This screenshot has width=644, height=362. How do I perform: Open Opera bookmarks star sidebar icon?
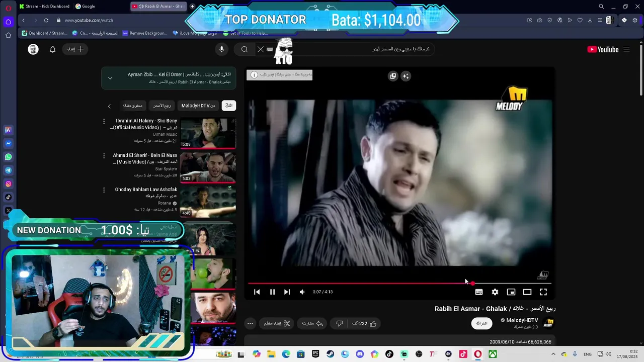point(8,35)
